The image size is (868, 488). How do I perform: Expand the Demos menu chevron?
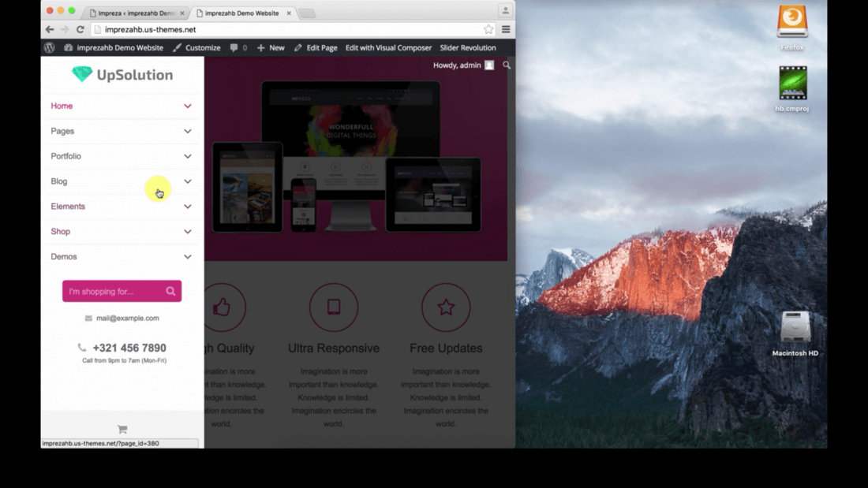click(x=188, y=257)
